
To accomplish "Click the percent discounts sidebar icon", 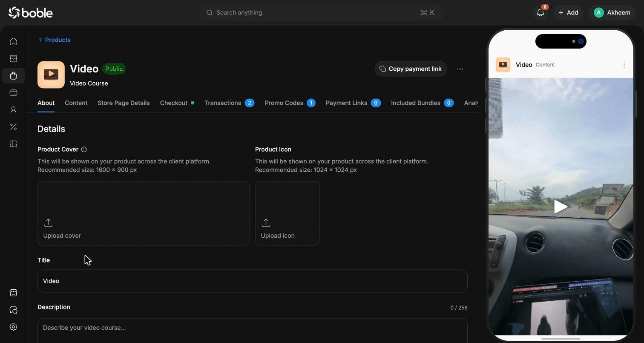I will click(13, 127).
